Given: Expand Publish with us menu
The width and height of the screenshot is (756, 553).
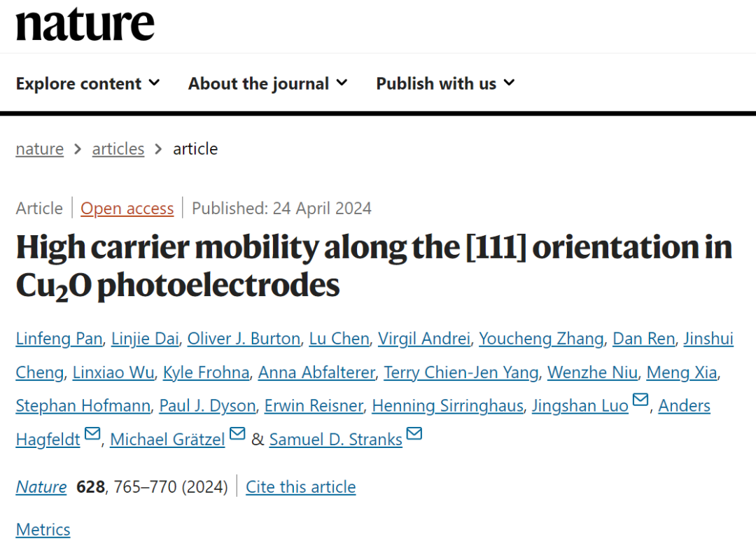Looking at the screenshot, I should pyautogui.click(x=445, y=83).
